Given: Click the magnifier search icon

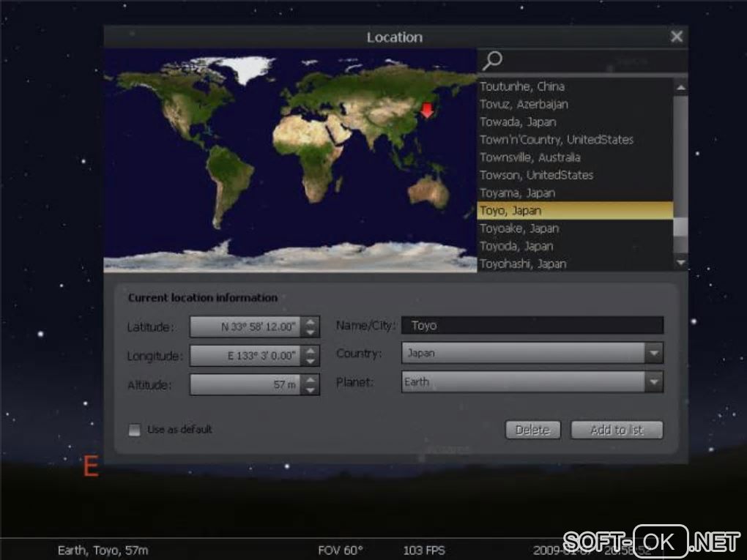Looking at the screenshot, I should [x=492, y=61].
